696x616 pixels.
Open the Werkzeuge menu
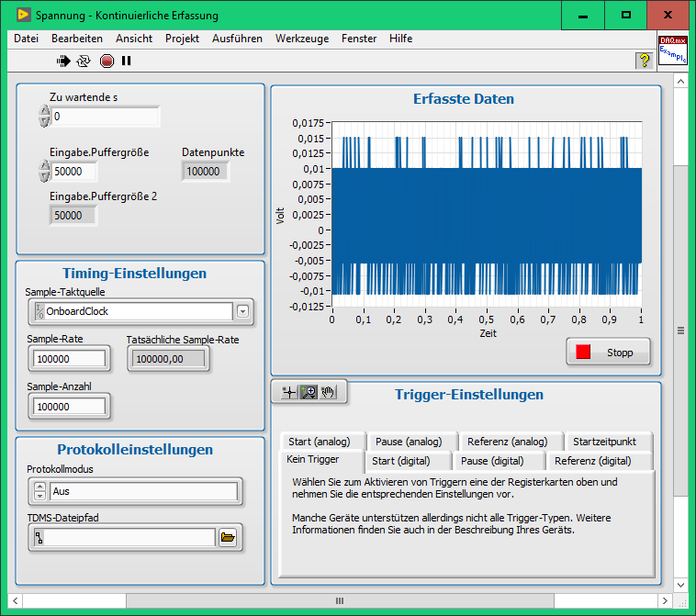pyautogui.click(x=302, y=39)
